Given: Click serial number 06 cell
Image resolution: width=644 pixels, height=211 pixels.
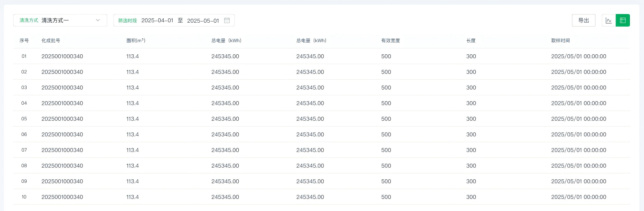Looking at the screenshot, I should [x=24, y=134].
